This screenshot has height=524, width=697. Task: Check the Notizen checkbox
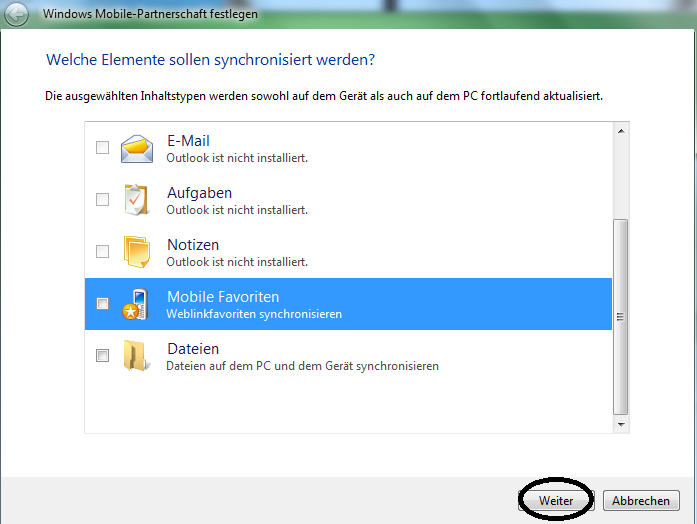click(102, 251)
